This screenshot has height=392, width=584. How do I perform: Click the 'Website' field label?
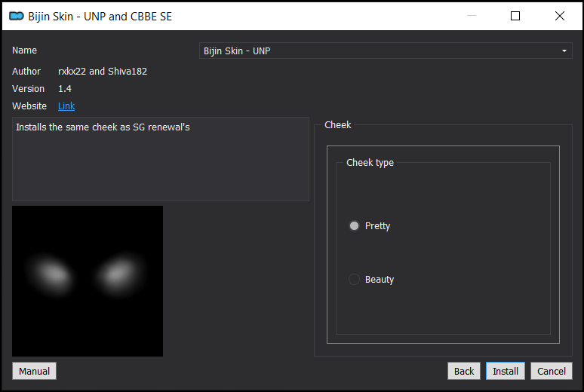pyautogui.click(x=29, y=106)
